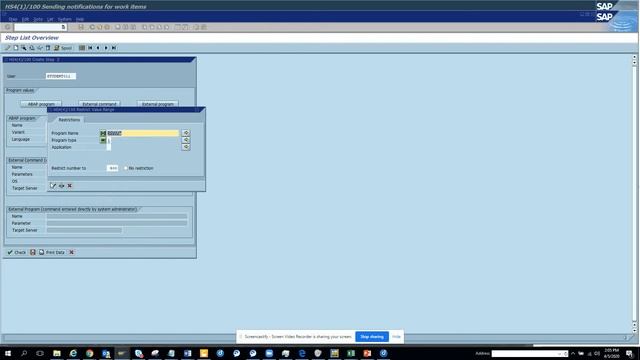The height and width of the screenshot is (360, 640).
Task: Click the Check button in Create Step
Action: point(16,252)
